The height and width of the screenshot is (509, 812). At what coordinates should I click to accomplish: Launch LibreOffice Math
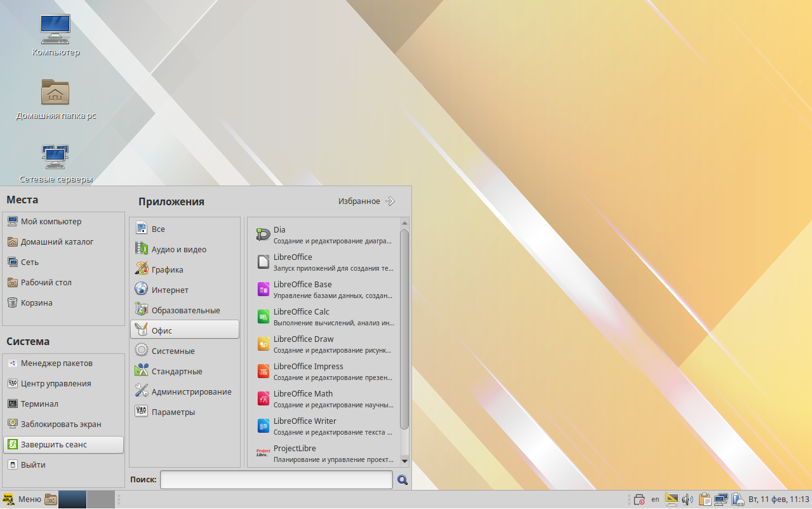pos(325,398)
